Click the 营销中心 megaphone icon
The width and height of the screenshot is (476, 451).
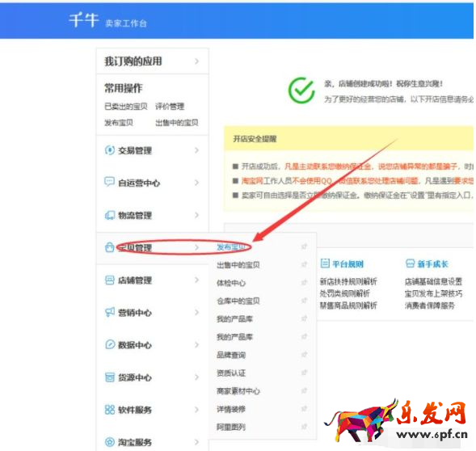[110, 312]
